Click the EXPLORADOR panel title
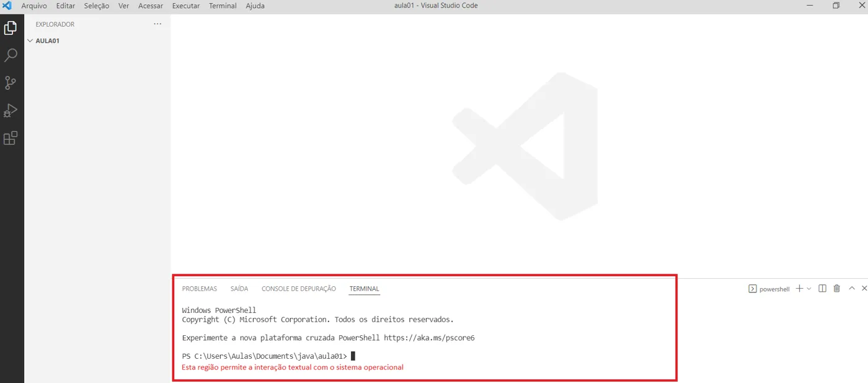Viewport: 868px width, 383px height. tap(55, 24)
